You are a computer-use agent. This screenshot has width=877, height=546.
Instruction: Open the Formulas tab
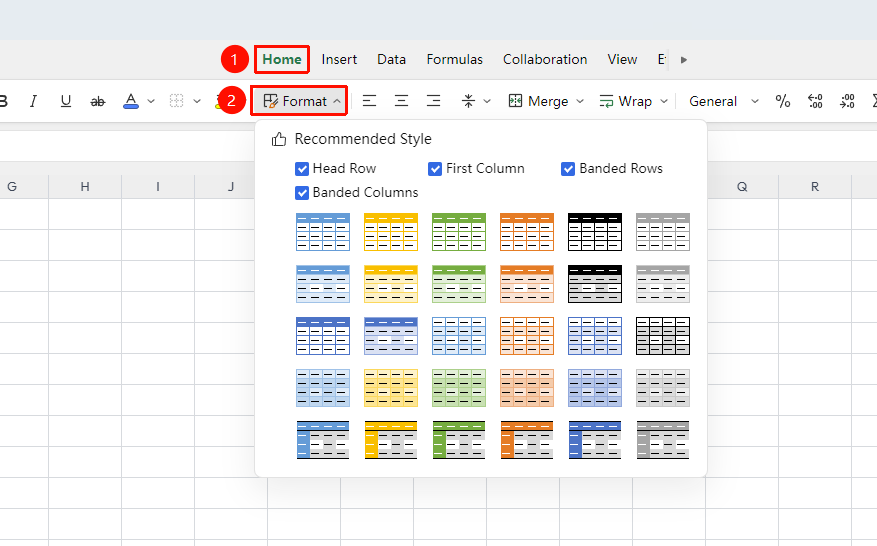(454, 59)
